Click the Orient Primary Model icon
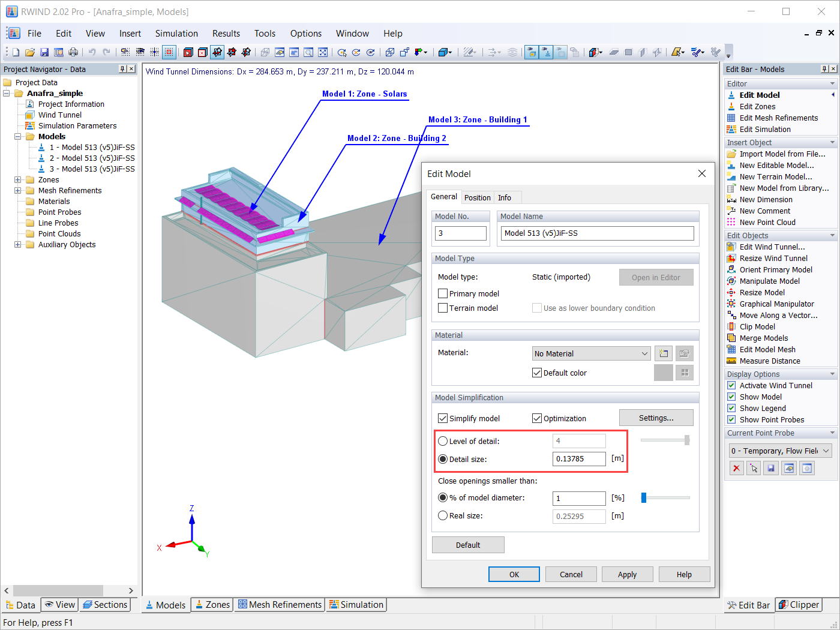Image resolution: width=840 pixels, height=630 pixels. coord(731,270)
